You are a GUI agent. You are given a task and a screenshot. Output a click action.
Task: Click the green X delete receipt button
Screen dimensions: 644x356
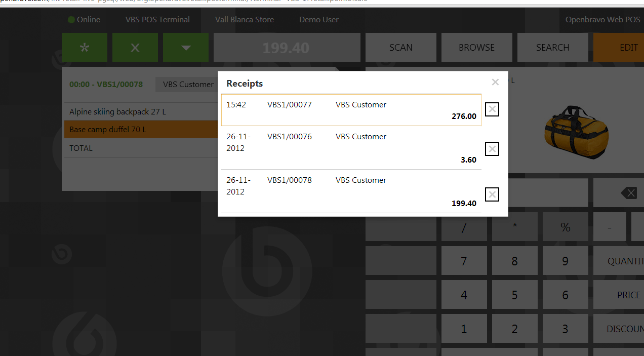135,48
